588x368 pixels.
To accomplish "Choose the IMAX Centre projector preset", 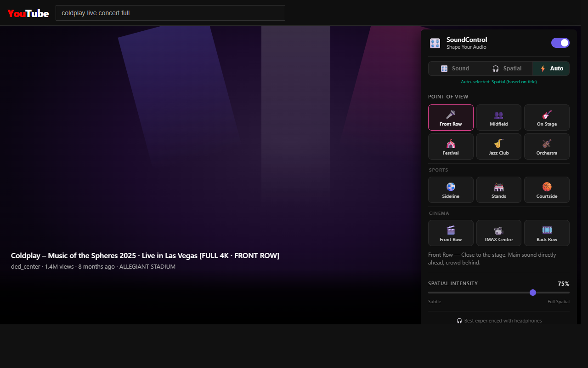I will (499, 233).
